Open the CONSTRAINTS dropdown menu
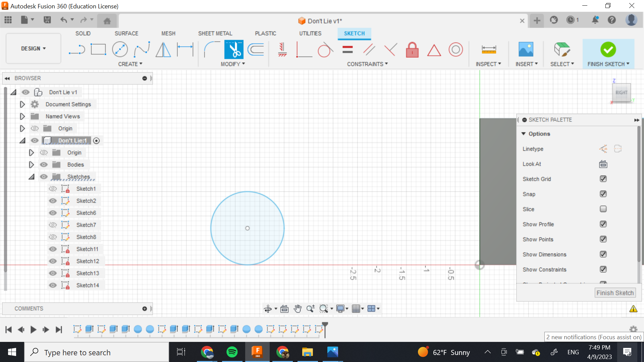Viewport: 644px width, 362px height. [x=367, y=64]
